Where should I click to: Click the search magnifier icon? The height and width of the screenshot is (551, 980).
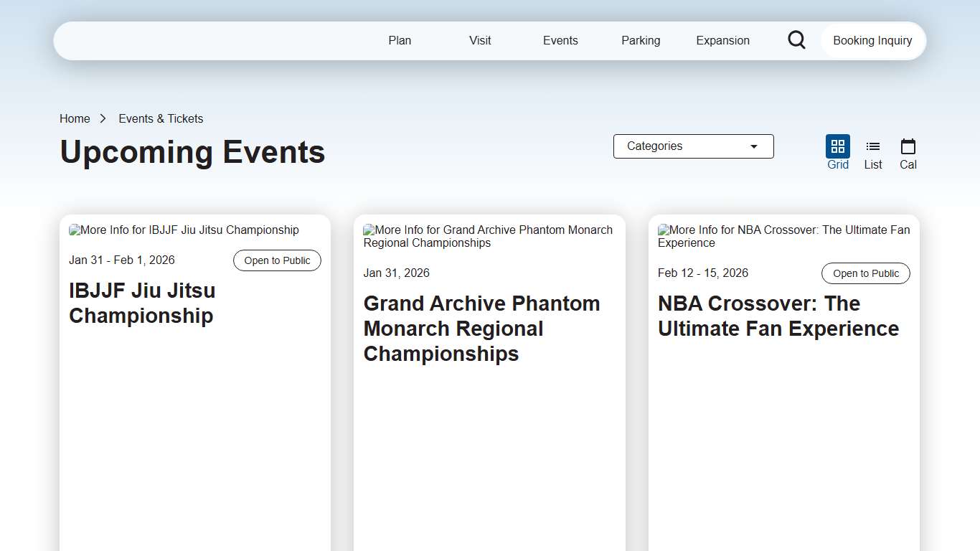click(x=796, y=40)
